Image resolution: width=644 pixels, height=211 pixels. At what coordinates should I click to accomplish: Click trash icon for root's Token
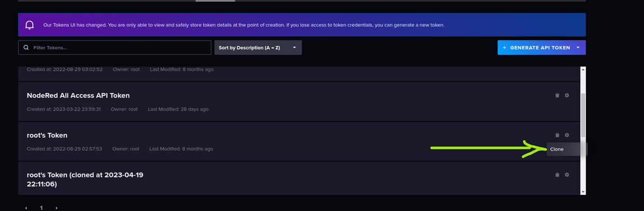tap(557, 135)
